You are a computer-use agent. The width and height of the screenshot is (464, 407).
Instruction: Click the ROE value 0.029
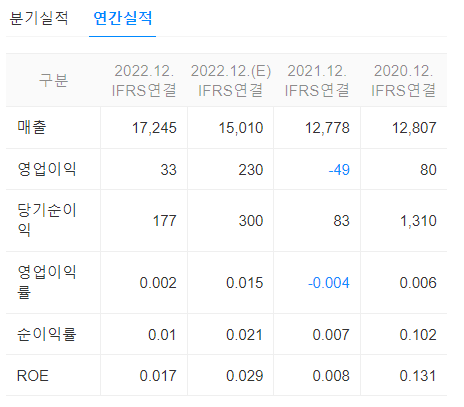click(x=245, y=376)
